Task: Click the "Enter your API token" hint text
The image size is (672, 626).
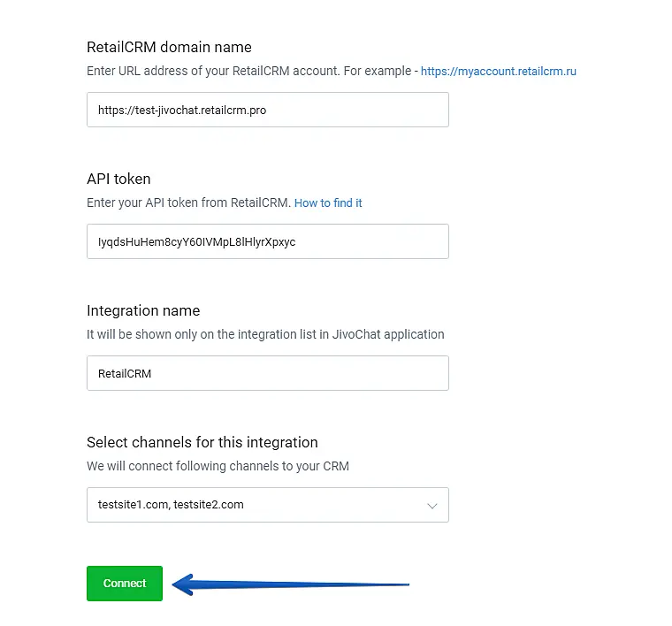Action: click(x=188, y=202)
